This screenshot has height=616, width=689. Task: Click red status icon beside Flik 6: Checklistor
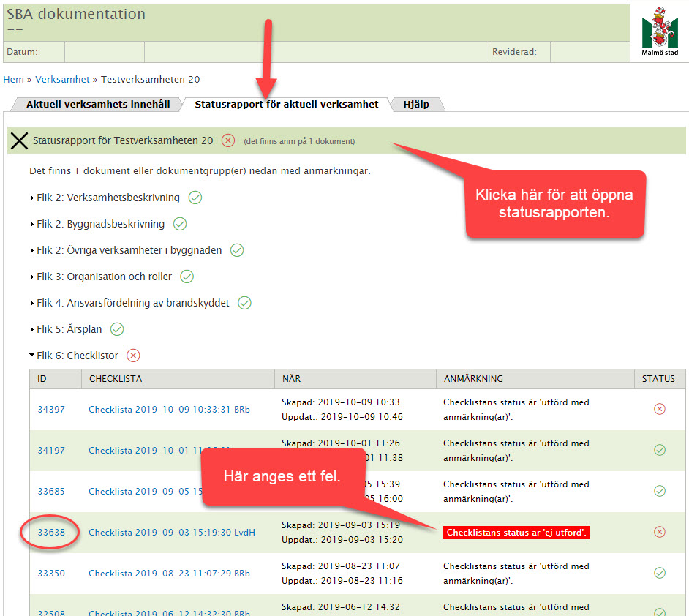click(x=133, y=356)
